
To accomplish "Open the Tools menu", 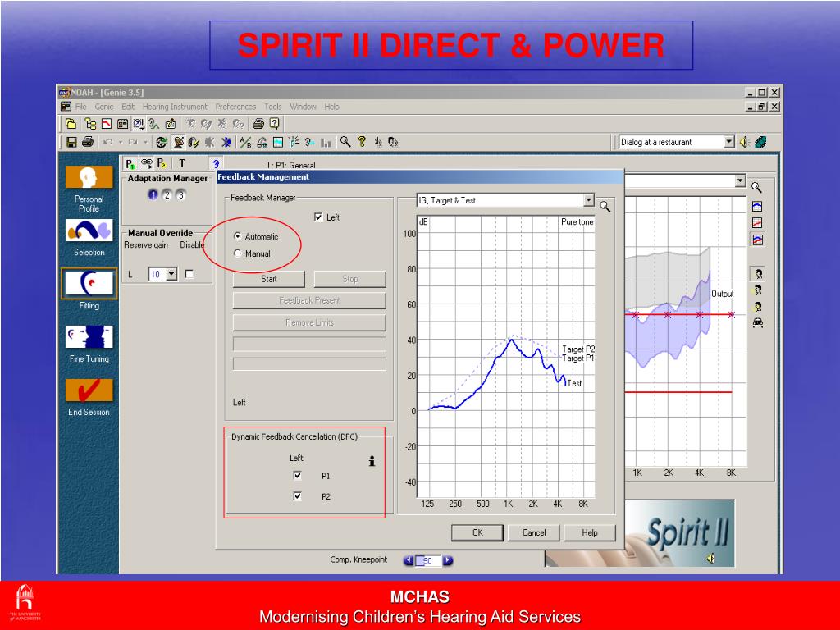I will coord(272,107).
